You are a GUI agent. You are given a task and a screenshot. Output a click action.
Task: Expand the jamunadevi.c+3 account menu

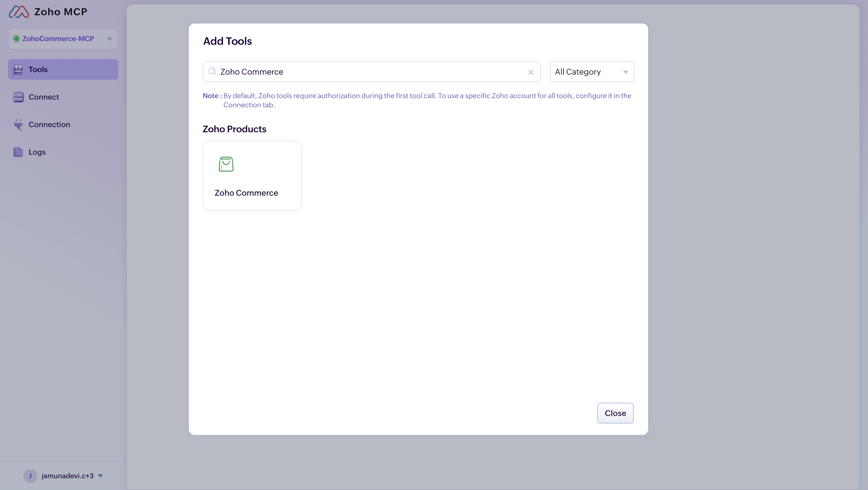click(100, 476)
